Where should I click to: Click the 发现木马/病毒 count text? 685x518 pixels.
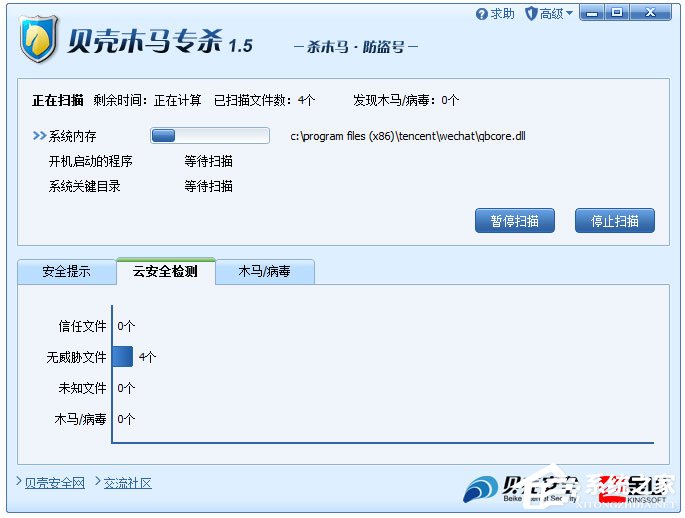point(406,100)
